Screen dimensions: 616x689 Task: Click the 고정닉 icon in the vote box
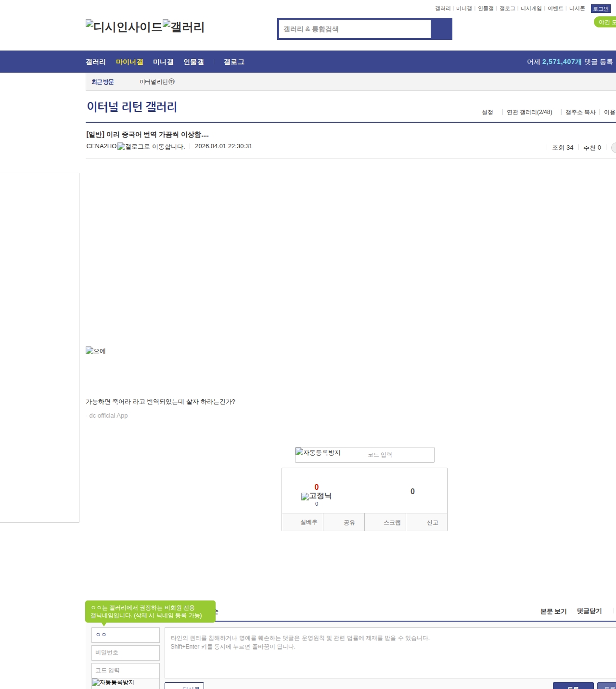(316, 496)
